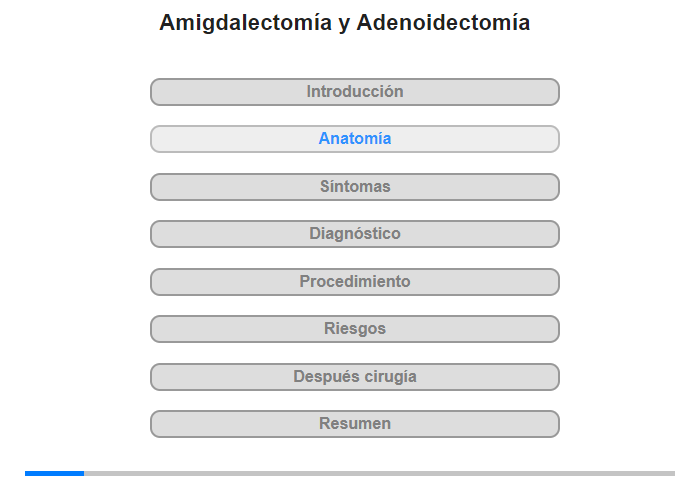Select the topmost section button in the list
700x480 pixels.
click(x=355, y=92)
